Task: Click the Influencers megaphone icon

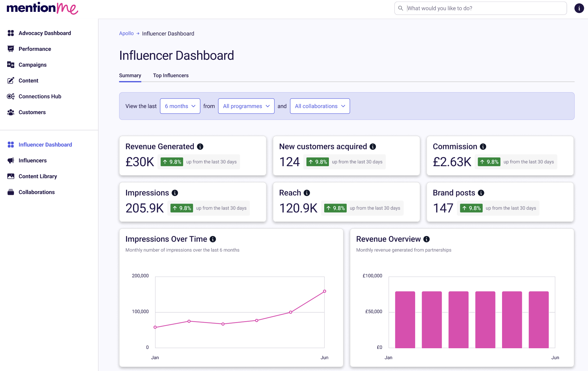Action: click(11, 161)
